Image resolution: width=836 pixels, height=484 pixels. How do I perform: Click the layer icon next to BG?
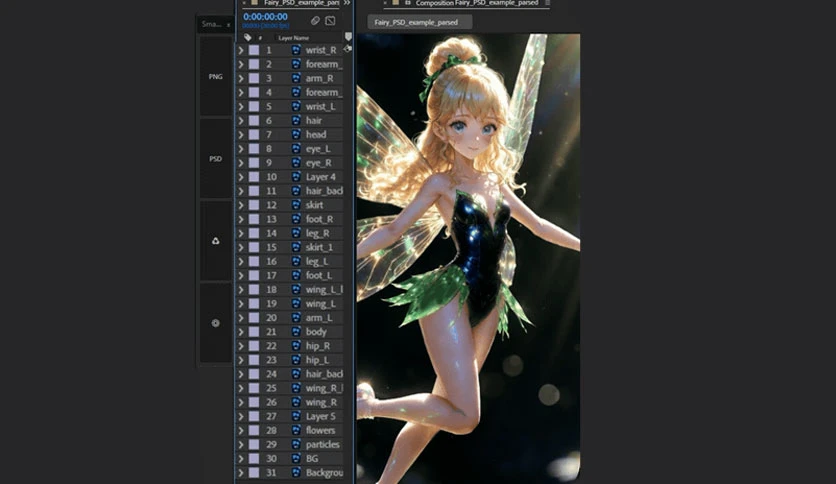[296, 458]
